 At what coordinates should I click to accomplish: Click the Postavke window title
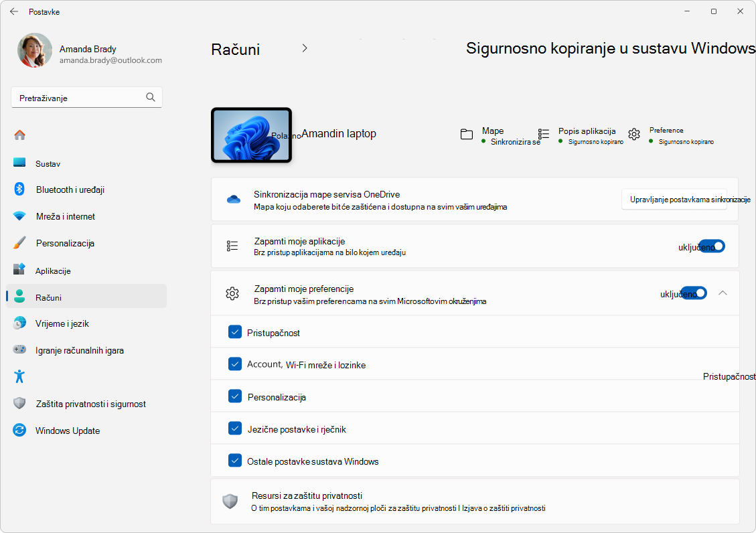[44, 11]
